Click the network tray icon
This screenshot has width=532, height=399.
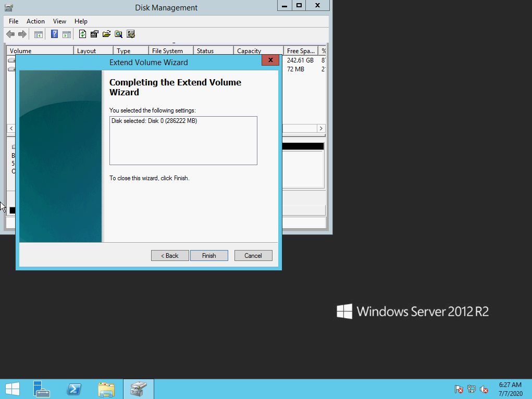click(471, 389)
